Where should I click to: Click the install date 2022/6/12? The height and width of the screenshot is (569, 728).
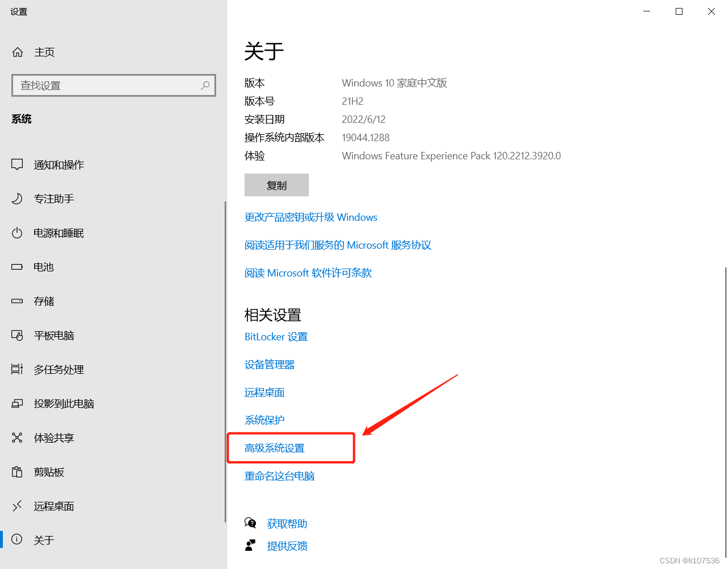pos(363,119)
